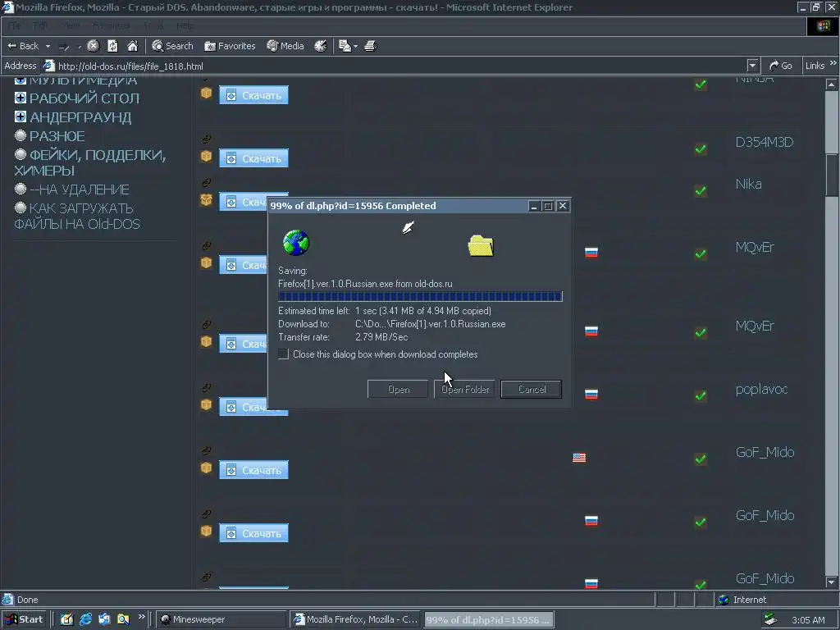This screenshot has height=630, width=840.
Task: Click the scrollbar up arrow
Action: [x=831, y=84]
